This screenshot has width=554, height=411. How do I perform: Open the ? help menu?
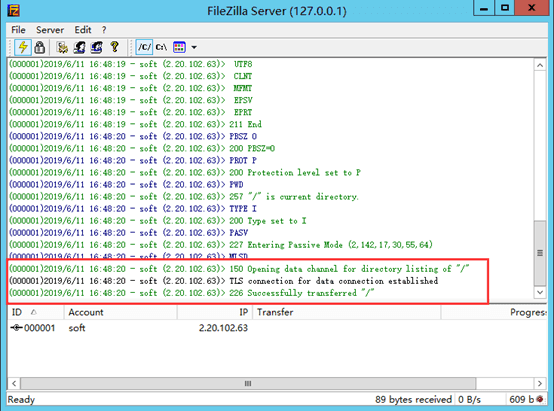(x=104, y=30)
